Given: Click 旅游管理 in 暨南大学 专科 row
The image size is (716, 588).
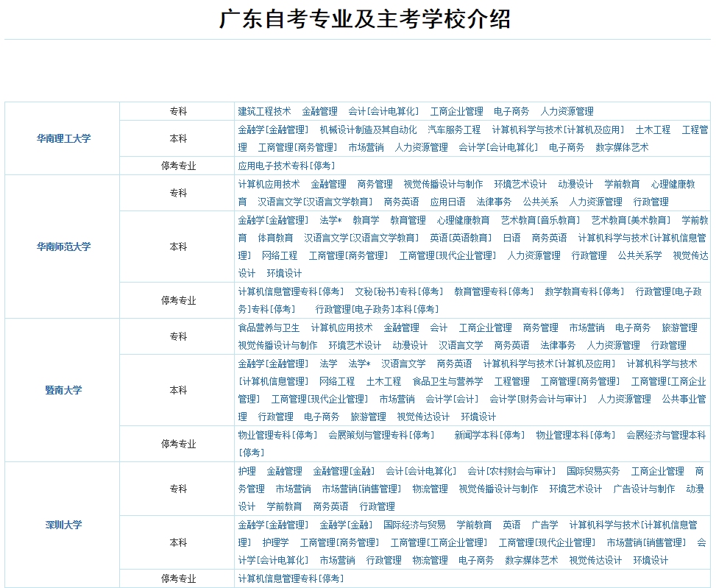Looking at the screenshot, I should pyautogui.click(x=679, y=327).
